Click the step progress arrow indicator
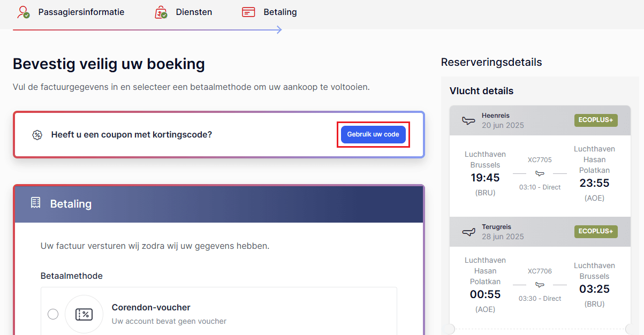 [x=278, y=29]
